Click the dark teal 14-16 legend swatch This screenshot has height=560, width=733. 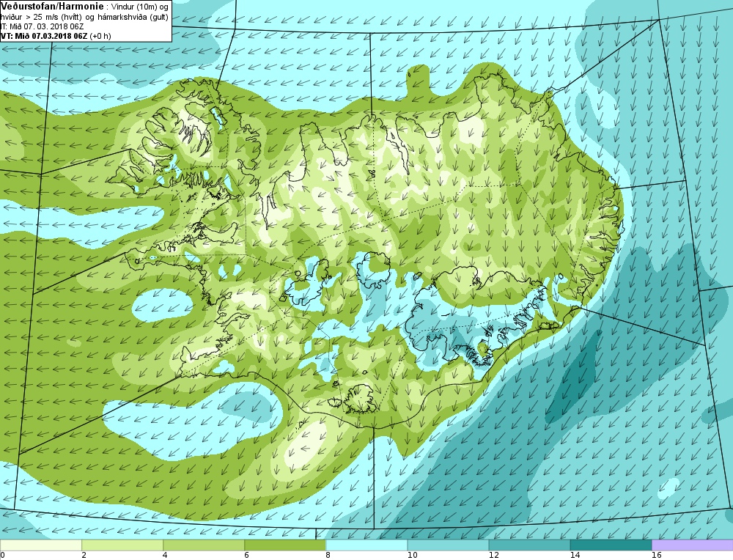[611, 545]
